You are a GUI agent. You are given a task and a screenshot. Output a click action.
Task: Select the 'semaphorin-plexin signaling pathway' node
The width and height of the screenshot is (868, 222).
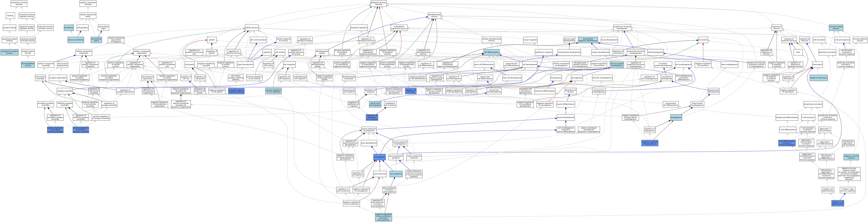pos(236,91)
